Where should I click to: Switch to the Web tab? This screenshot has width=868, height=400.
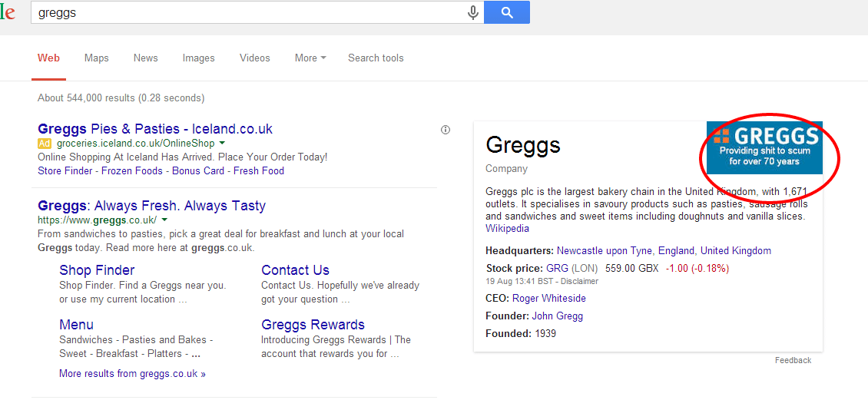[48, 58]
